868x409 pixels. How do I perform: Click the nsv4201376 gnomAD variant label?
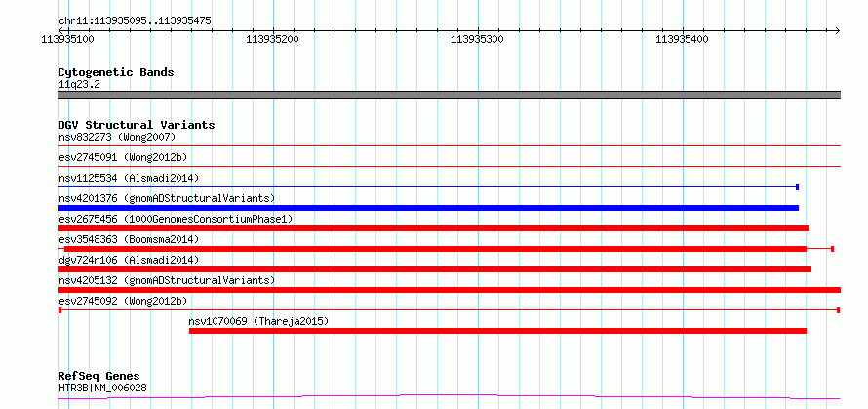point(167,198)
